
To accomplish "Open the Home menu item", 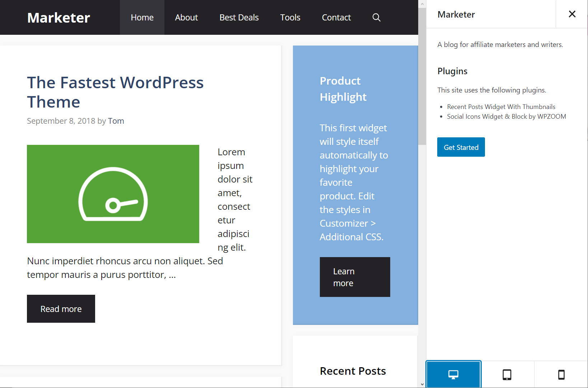I will point(142,17).
